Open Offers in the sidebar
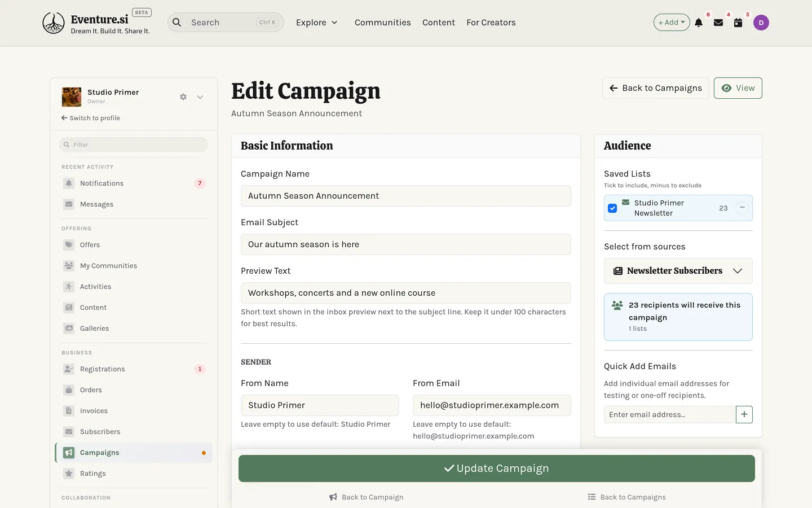Screen dimensions: 812x508 click(134, 245)
